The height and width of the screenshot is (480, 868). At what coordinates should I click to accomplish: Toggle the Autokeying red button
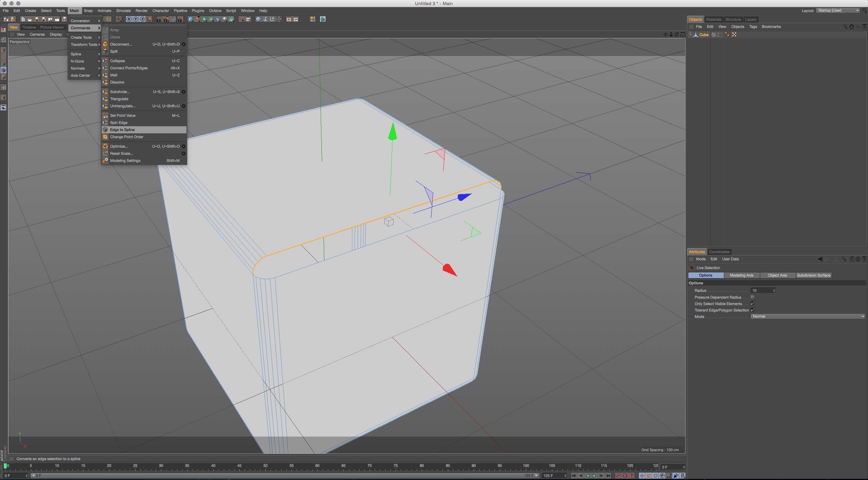625,476
